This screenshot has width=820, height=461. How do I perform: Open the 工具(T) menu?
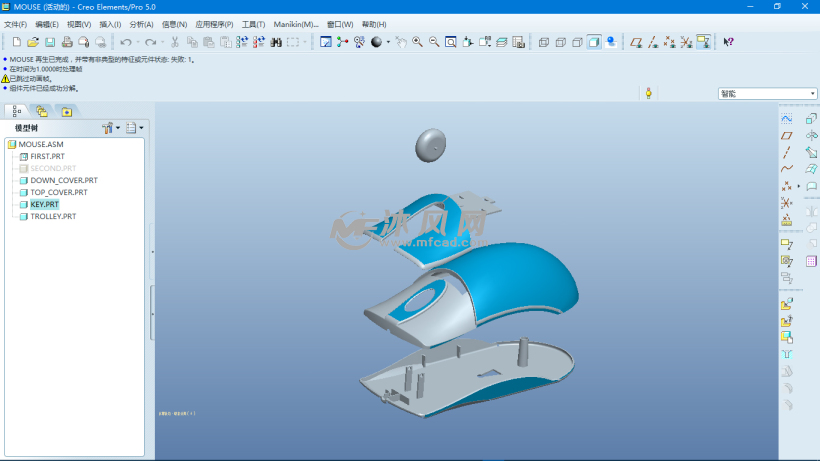(x=253, y=25)
